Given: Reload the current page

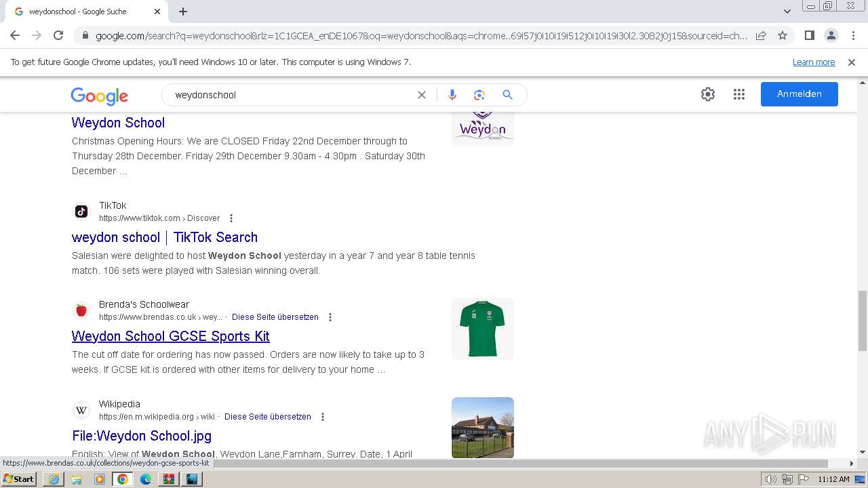Looking at the screenshot, I should tap(58, 35).
